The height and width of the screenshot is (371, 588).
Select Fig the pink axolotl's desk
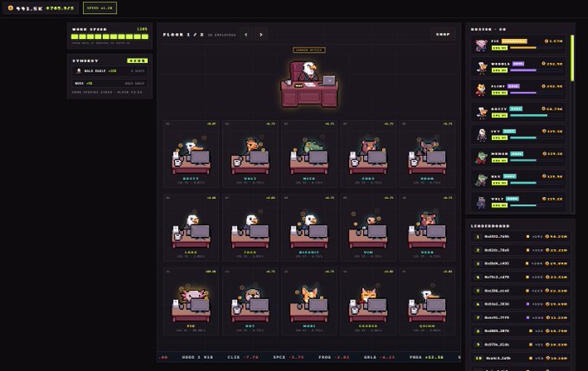pyautogui.click(x=191, y=301)
